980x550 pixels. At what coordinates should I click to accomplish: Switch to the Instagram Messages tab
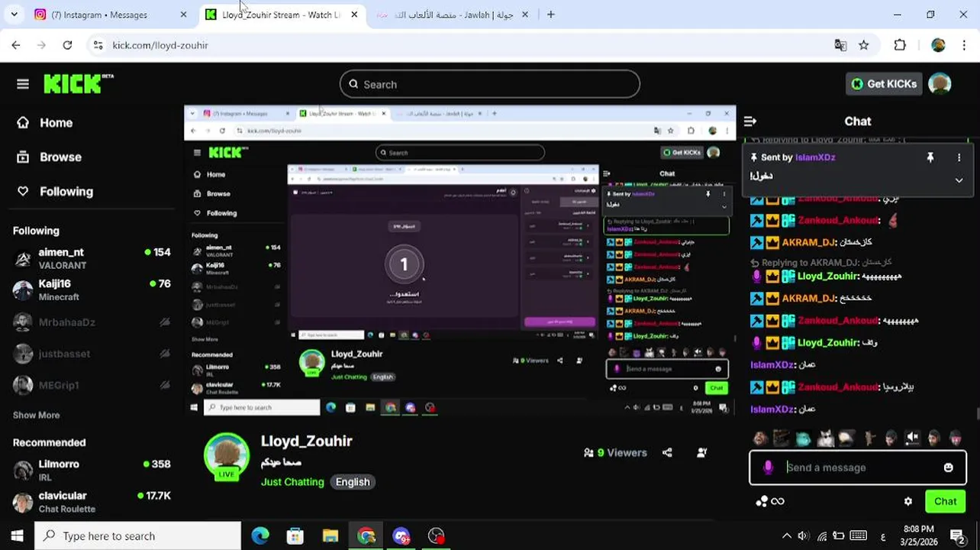click(111, 15)
